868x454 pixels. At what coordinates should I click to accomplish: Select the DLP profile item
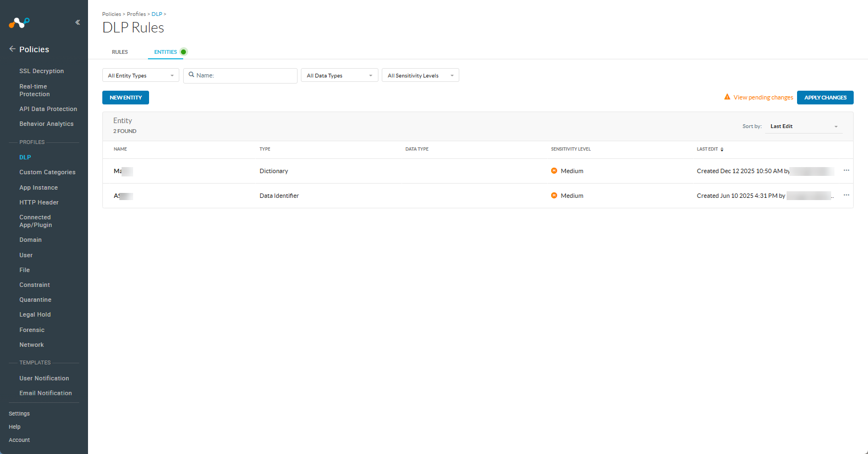pyautogui.click(x=25, y=157)
